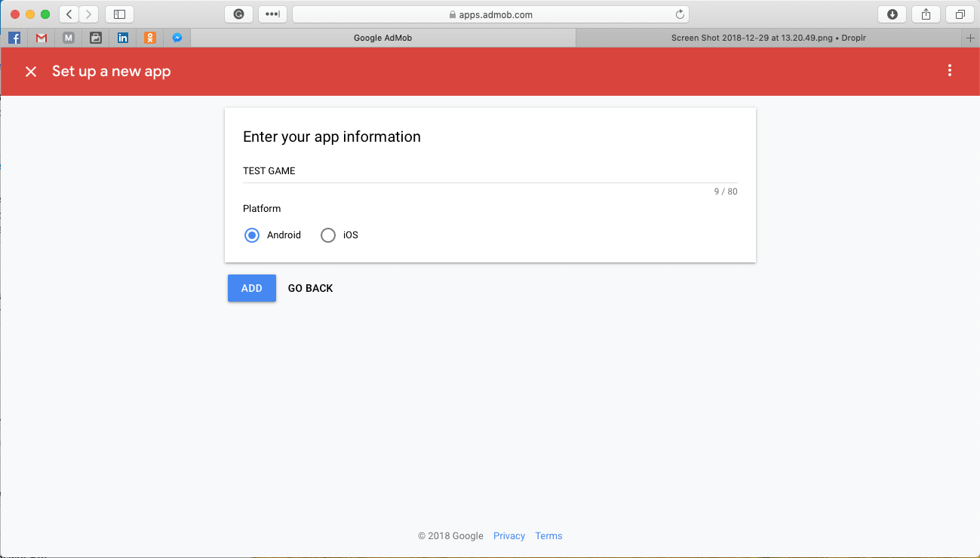Click the green full-screen window button
Viewport: 980px width, 558px height.
tap(45, 14)
